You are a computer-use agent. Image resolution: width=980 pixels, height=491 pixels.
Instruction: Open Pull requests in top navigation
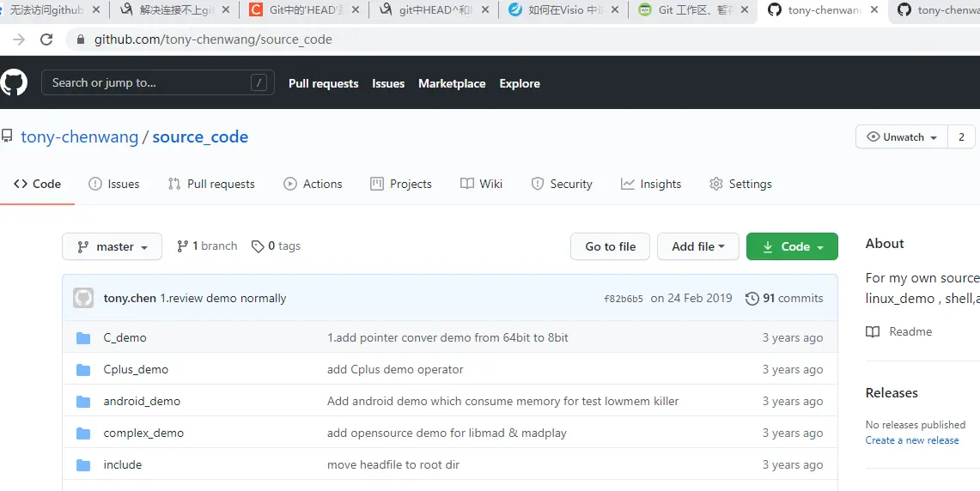(x=323, y=83)
